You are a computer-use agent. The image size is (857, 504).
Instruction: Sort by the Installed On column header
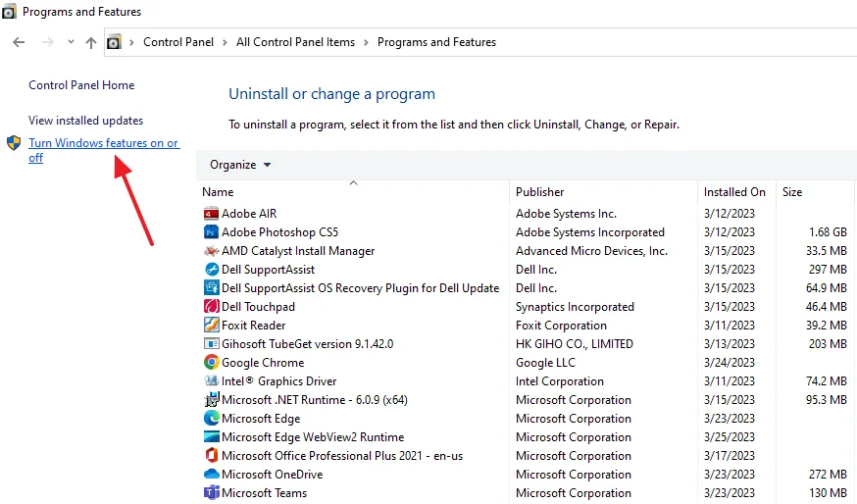pos(736,192)
